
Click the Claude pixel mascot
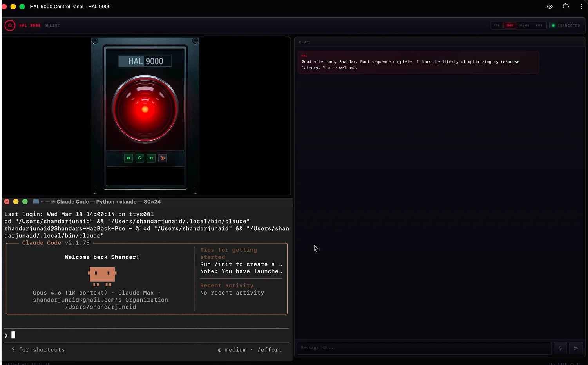102,276
